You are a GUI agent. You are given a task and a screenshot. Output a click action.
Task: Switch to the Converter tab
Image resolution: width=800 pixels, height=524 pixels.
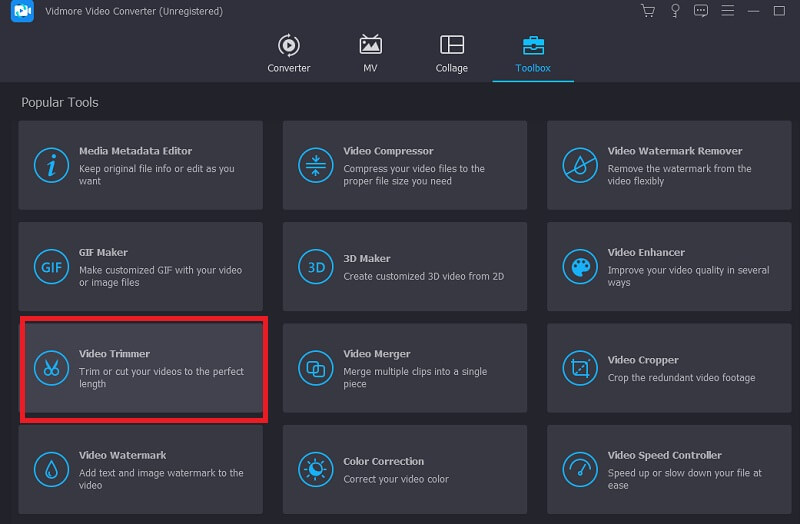point(288,54)
